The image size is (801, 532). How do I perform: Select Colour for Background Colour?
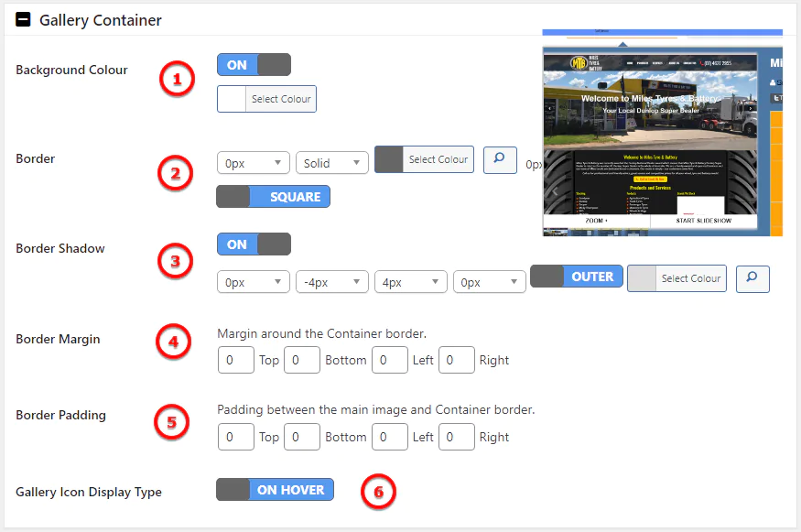click(x=266, y=99)
